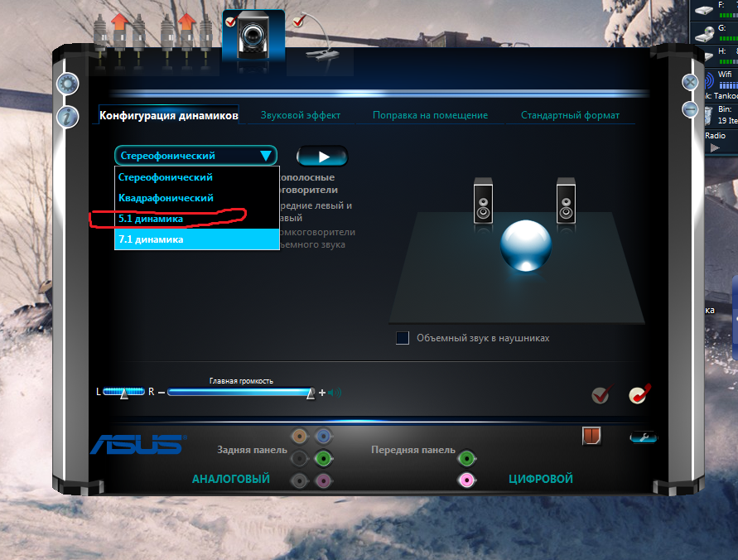Click the blue rear panel jack
The width and height of the screenshot is (738, 560).
pos(324,436)
